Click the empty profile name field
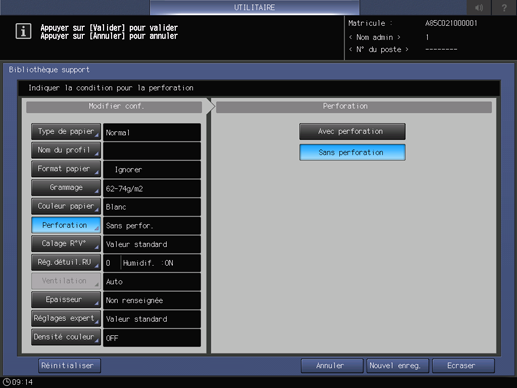The height and width of the screenshot is (388, 517). click(x=152, y=151)
